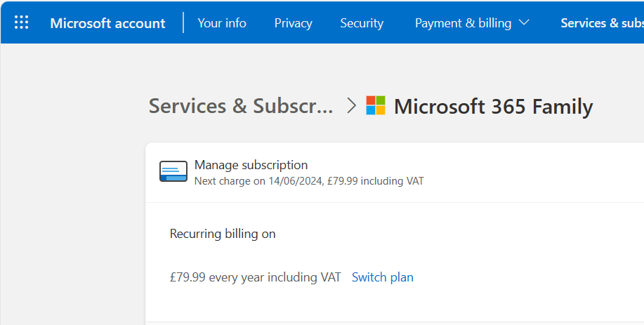Click the Manage subscription title

pyautogui.click(x=251, y=165)
